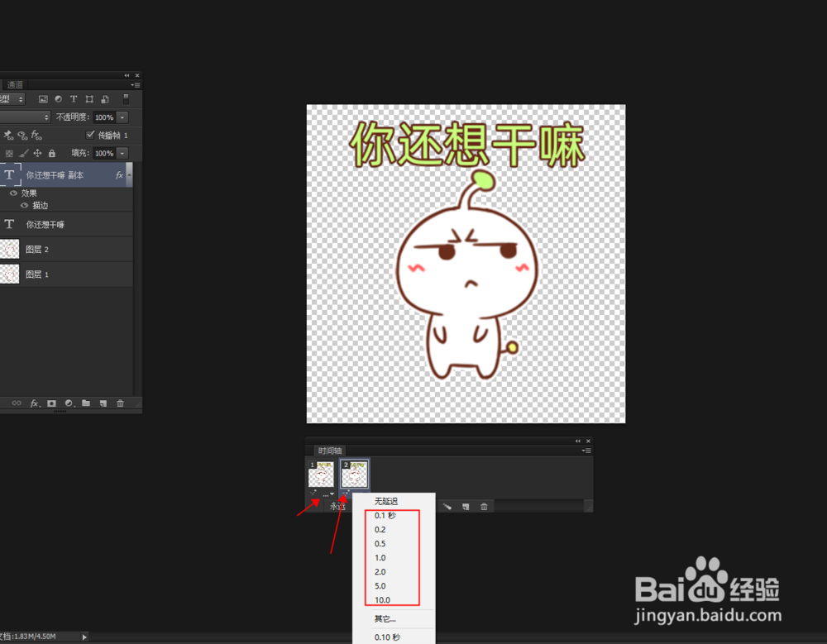
Task: Click the link layers icon
Action: tap(17, 403)
